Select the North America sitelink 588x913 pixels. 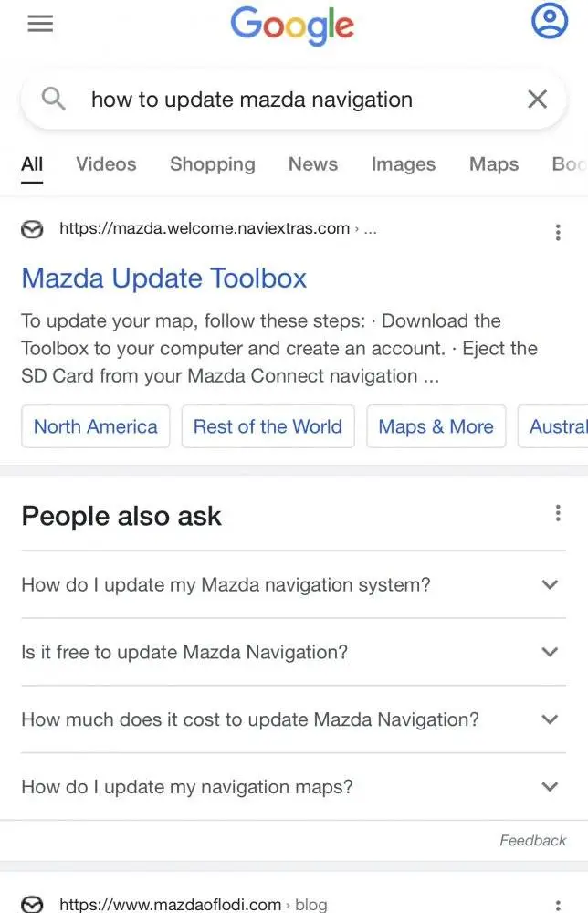click(x=96, y=426)
